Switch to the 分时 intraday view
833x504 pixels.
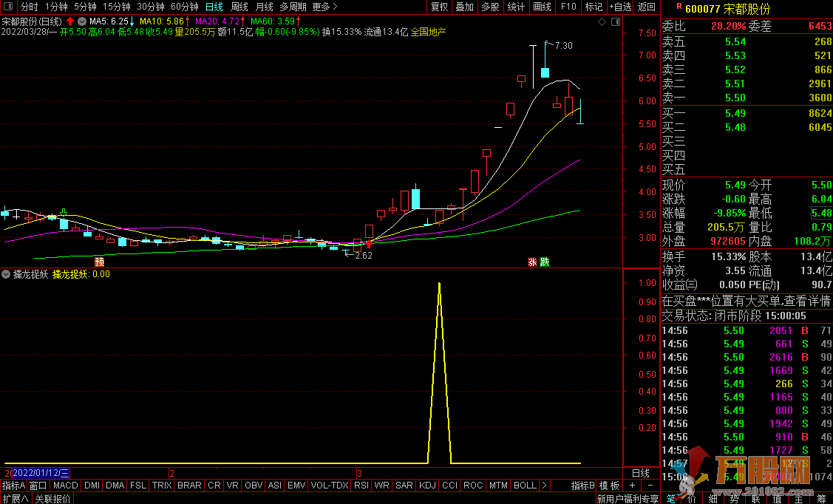pos(30,7)
